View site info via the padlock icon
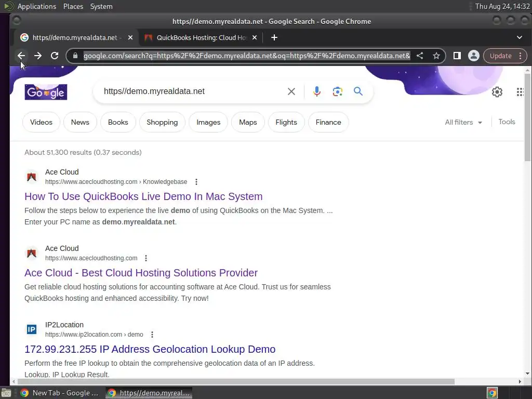The height and width of the screenshot is (399, 532). 75,56
